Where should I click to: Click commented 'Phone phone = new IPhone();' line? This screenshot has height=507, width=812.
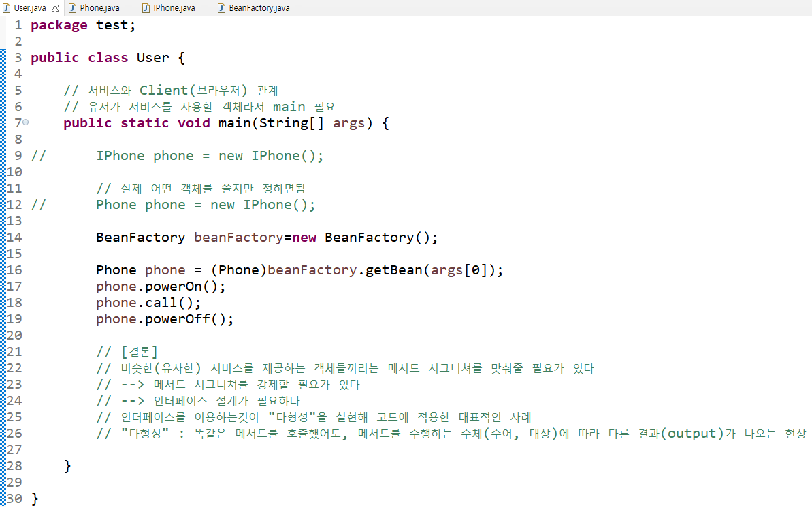[x=206, y=205]
